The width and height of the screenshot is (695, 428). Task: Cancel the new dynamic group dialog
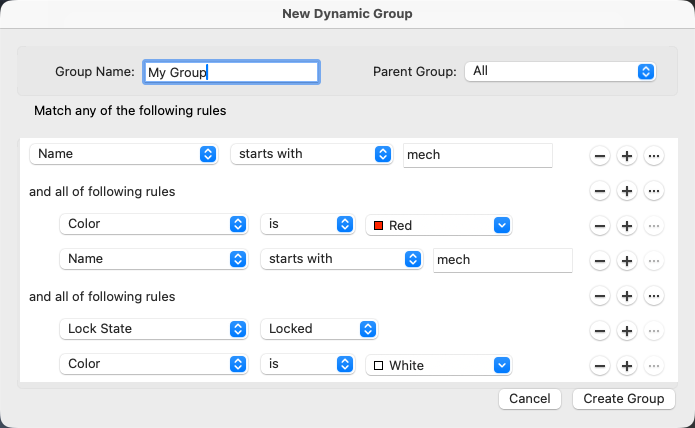click(530, 399)
